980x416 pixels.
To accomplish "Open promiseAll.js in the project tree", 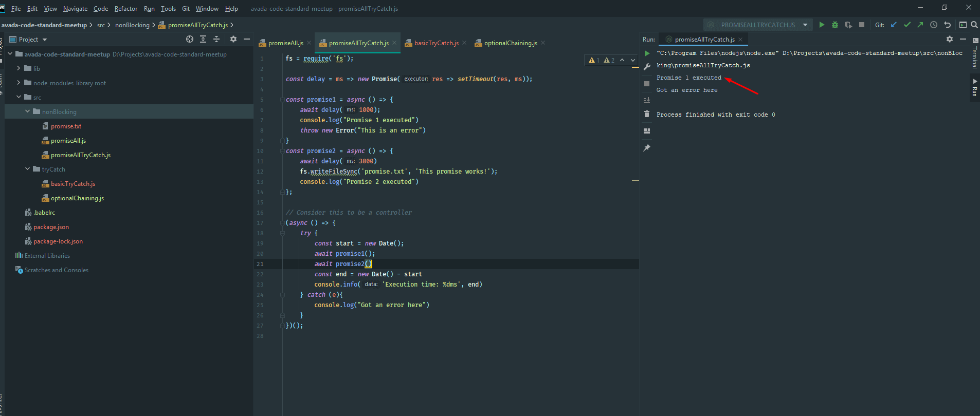I will pyautogui.click(x=68, y=141).
